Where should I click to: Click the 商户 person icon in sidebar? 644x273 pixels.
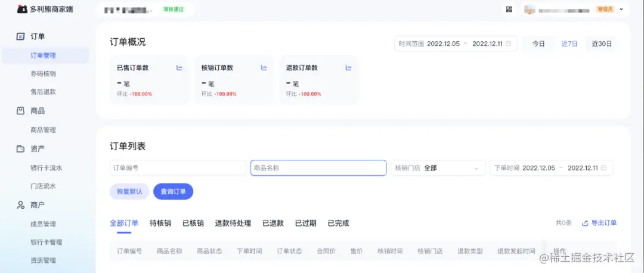click(20, 205)
